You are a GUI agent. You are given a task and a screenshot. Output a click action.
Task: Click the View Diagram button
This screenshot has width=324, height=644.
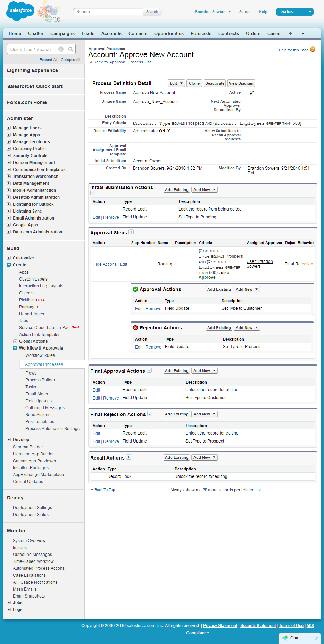(x=241, y=83)
